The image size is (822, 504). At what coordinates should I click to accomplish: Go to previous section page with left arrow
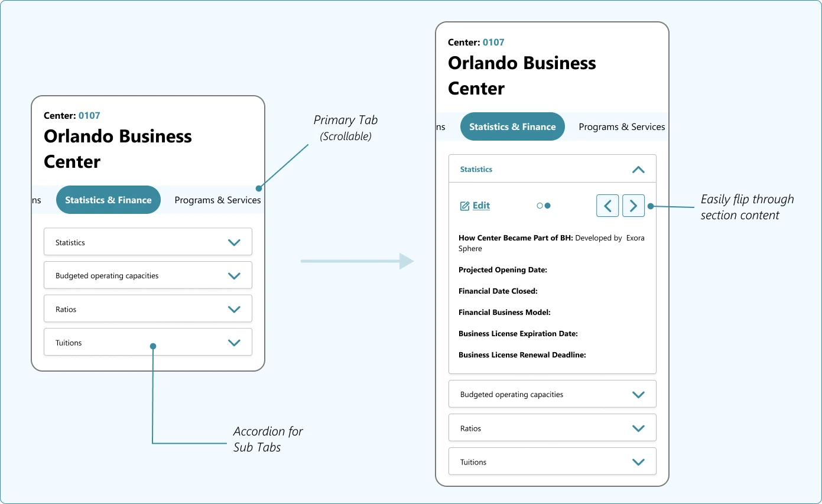[x=607, y=206]
